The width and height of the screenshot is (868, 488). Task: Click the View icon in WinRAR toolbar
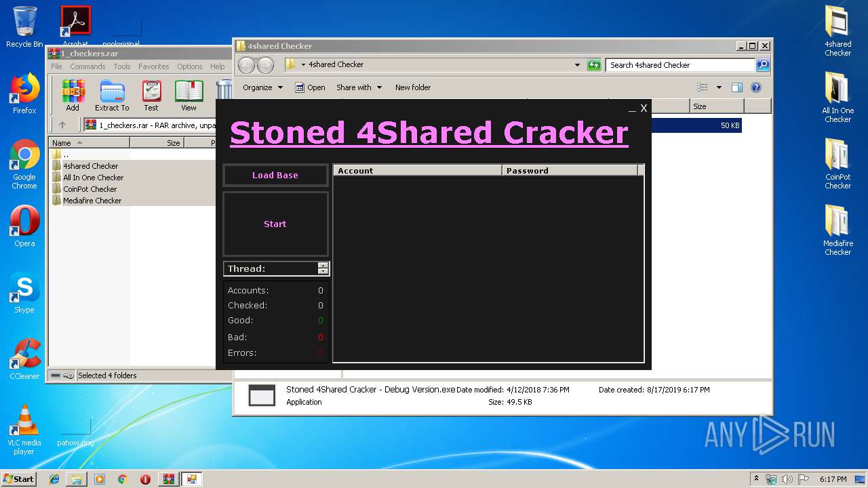[189, 96]
